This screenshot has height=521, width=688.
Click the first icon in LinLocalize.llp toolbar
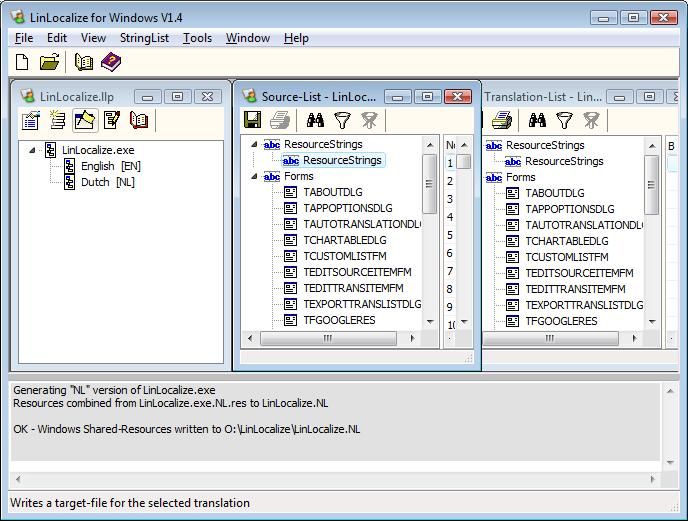pos(31,121)
